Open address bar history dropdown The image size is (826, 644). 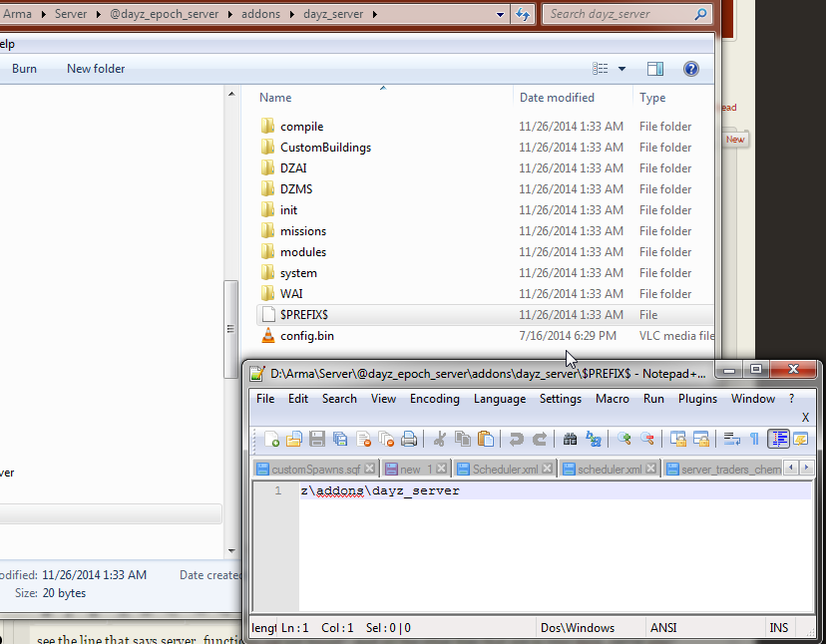(500, 14)
